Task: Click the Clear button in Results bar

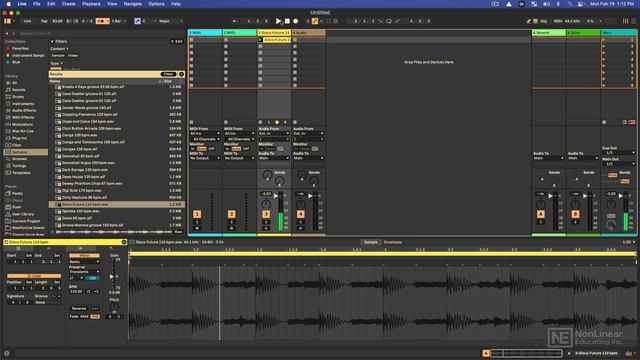Action: pyautogui.click(x=169, y=74)
